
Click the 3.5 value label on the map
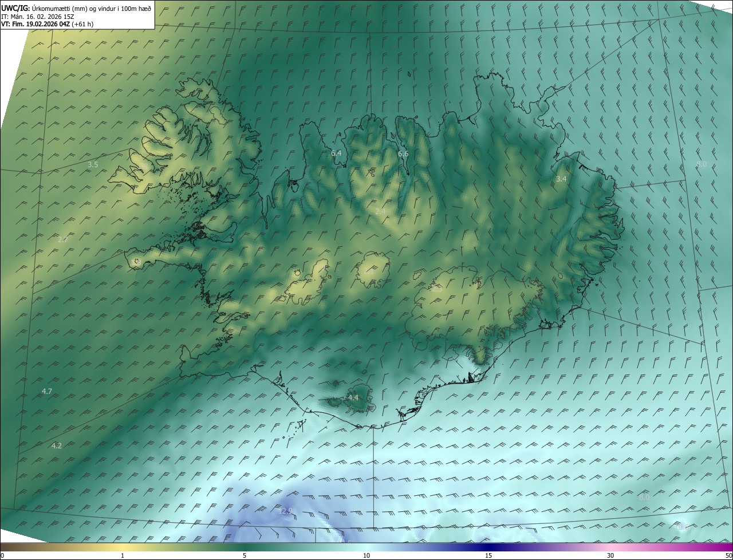pos(93,165)
